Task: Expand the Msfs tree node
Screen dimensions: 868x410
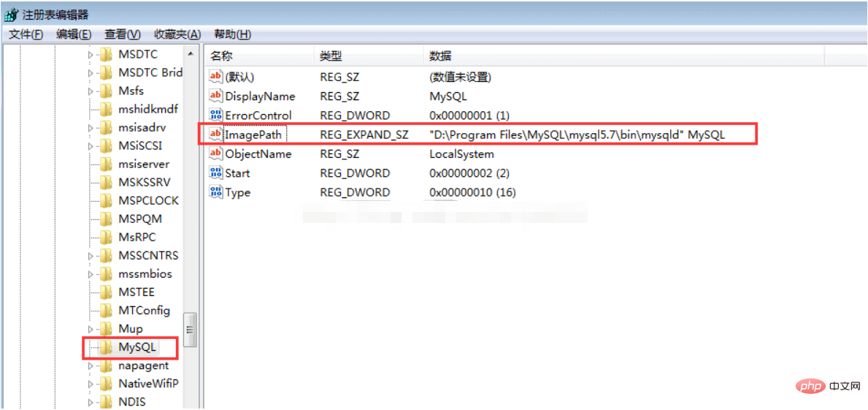Action: point(91,91)
